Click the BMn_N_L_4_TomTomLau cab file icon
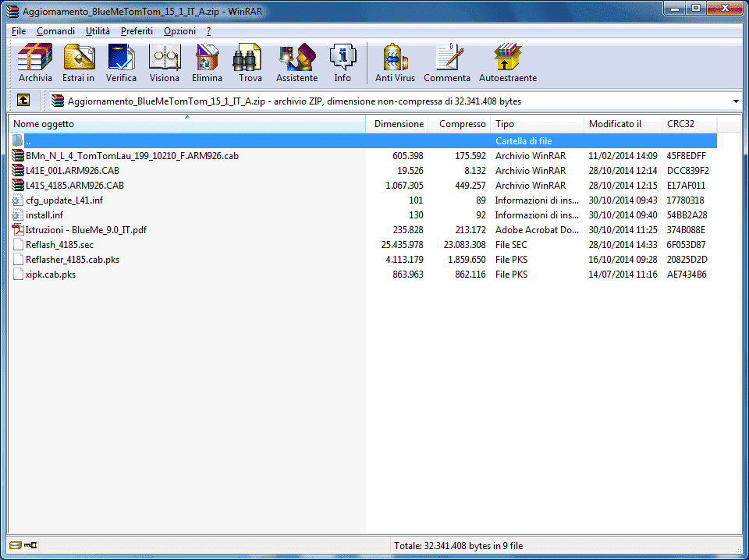749x560 pixels. 18,156
